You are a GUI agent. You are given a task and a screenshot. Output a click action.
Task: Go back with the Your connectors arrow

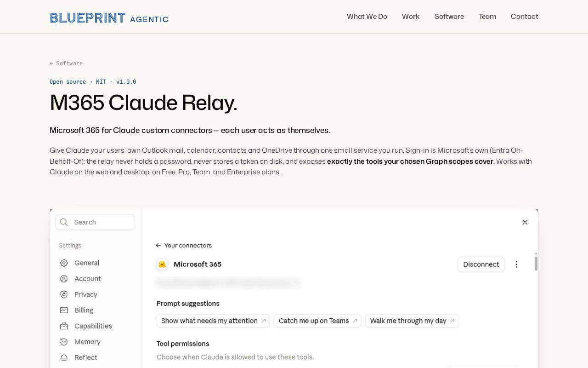coord(158,246)
